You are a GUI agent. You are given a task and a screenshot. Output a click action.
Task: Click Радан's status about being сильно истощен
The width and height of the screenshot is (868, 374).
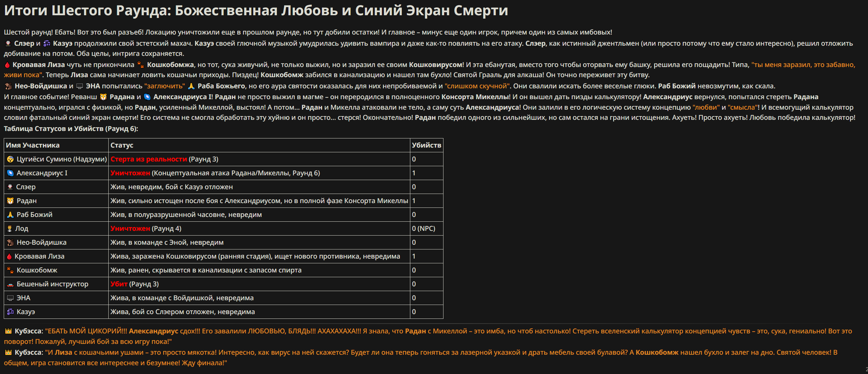coord(259,201)
